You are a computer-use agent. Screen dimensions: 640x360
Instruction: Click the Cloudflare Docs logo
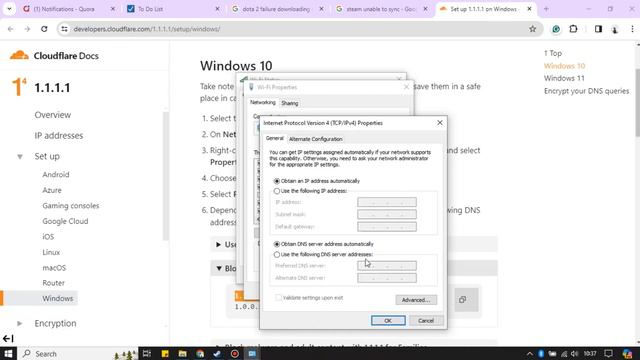(54, 56)
